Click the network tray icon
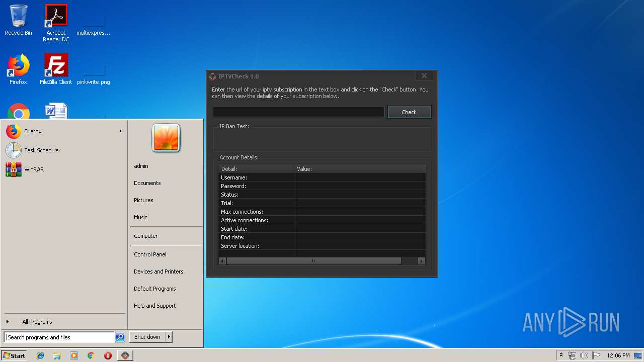This screenshot has height=362, width=644. pyautogui.click(x=572, y=355)
